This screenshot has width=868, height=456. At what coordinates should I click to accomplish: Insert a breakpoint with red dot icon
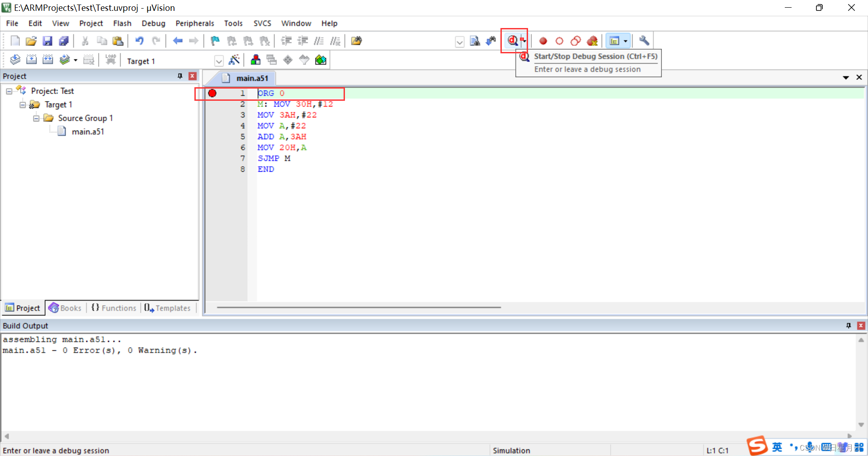tap(543, 41)
